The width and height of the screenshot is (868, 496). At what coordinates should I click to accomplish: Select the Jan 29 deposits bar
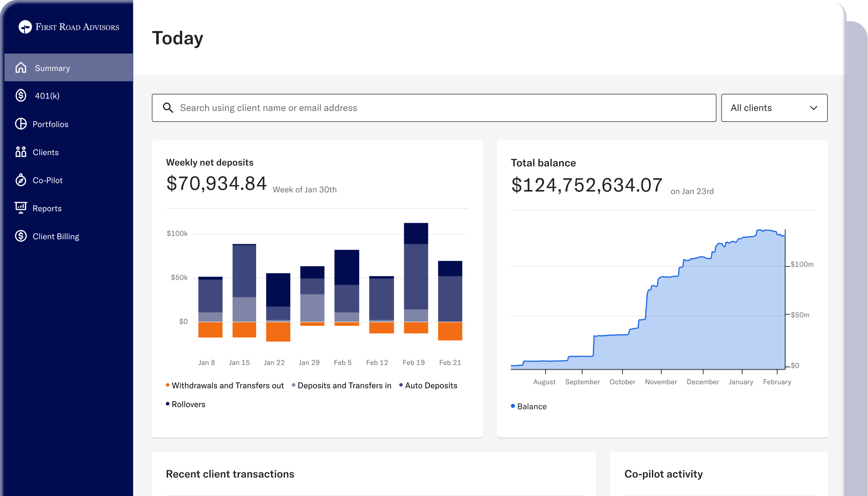[x=312, y=296]
